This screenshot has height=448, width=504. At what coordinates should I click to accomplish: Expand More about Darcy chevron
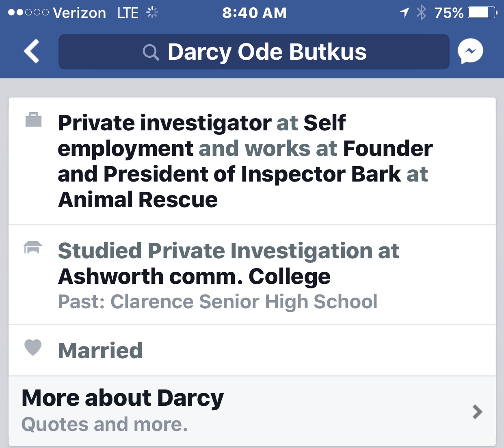478,411
